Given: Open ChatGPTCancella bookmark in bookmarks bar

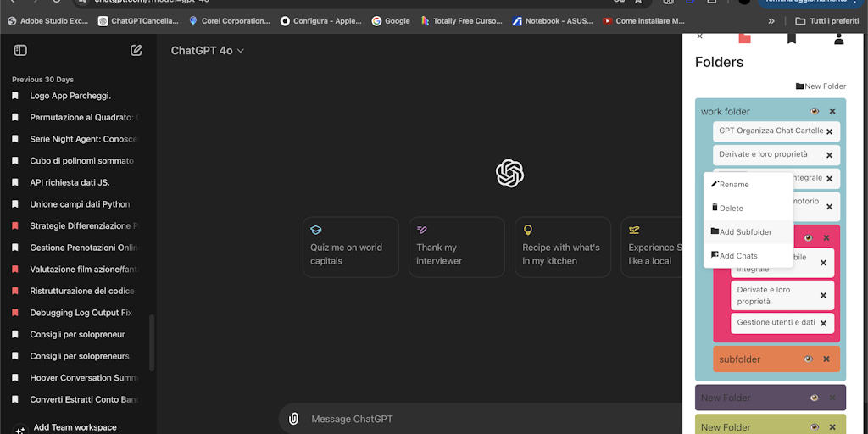Looking at the screenshot, I should pyautogui.click(x=139, y=21).
